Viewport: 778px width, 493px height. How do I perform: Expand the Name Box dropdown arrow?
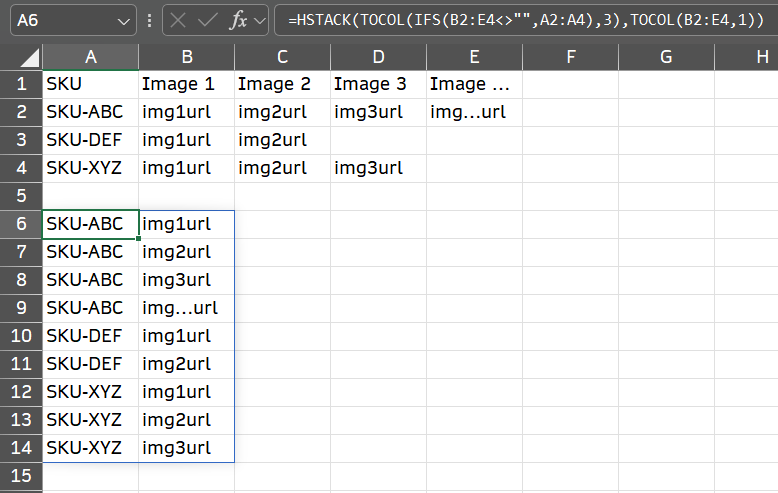(123, 21)
